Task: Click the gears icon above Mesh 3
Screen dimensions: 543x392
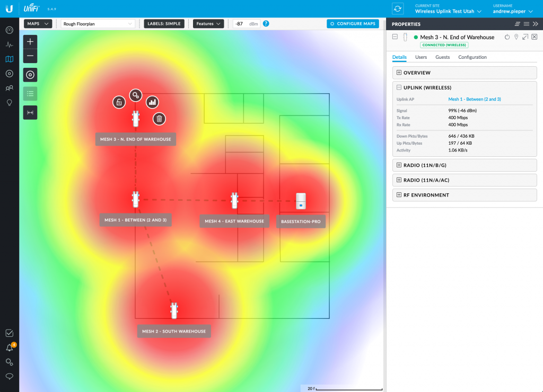Action: coord(136,95)
